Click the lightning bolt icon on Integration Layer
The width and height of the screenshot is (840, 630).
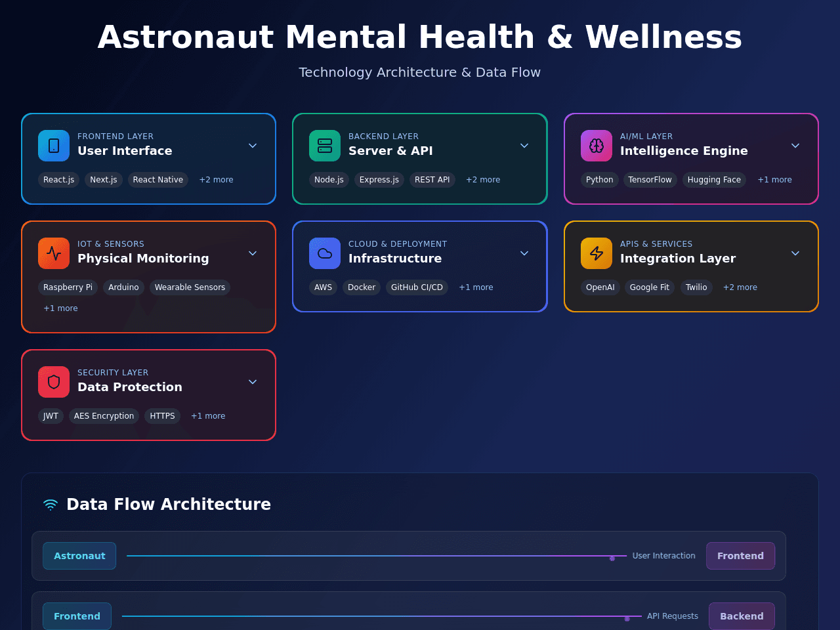(597, 253)
